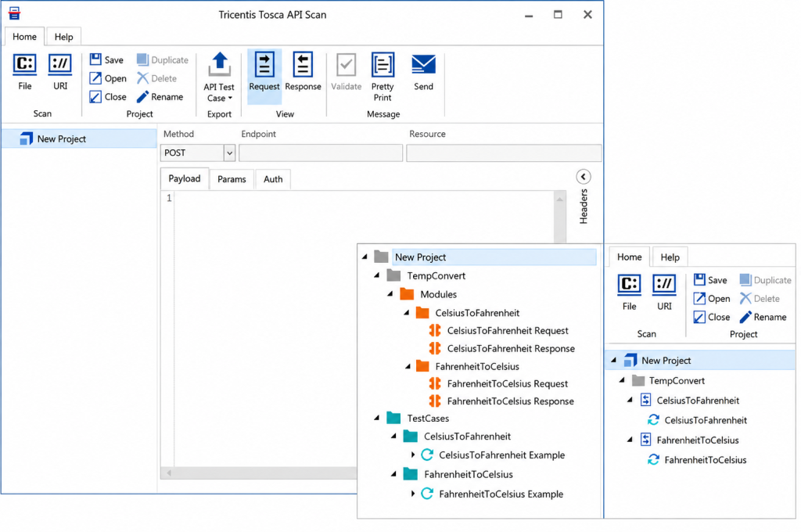Select teal CelsiusToFahrenheit test case folder
Viewport: 801px width, 532px height.
467,437
